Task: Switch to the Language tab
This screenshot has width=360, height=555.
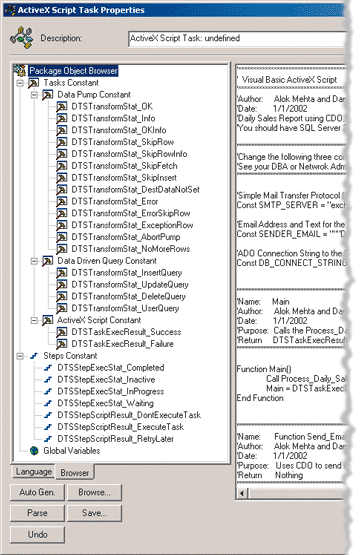Action: (34, 472)
